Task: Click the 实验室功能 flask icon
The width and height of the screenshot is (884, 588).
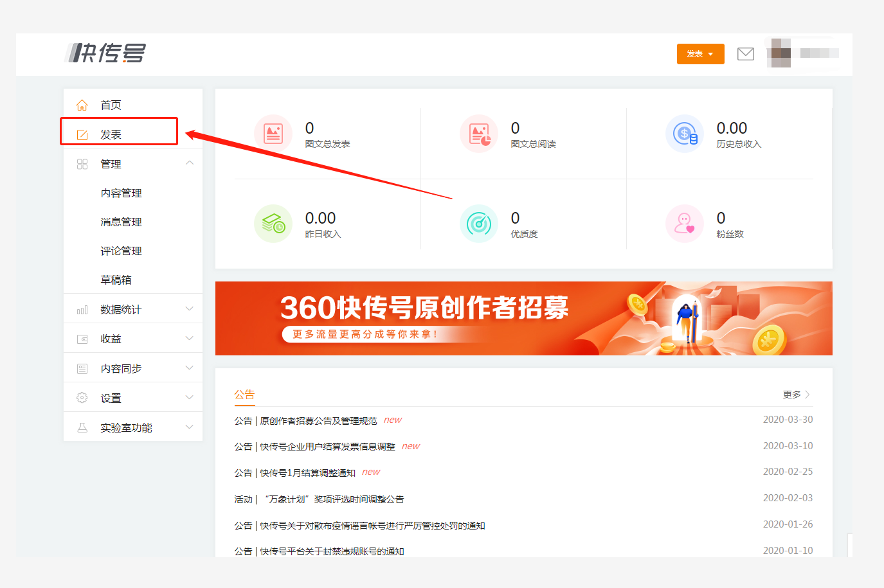Action: (82, 427)
